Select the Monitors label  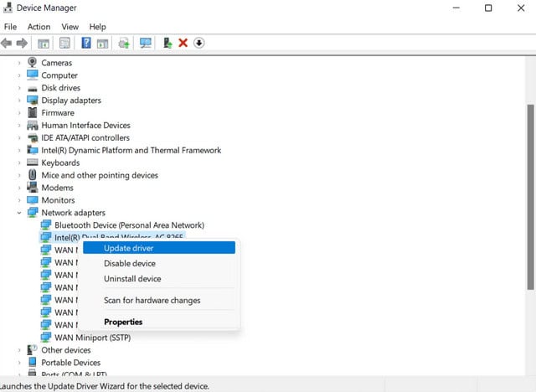(x=58, y=200)
